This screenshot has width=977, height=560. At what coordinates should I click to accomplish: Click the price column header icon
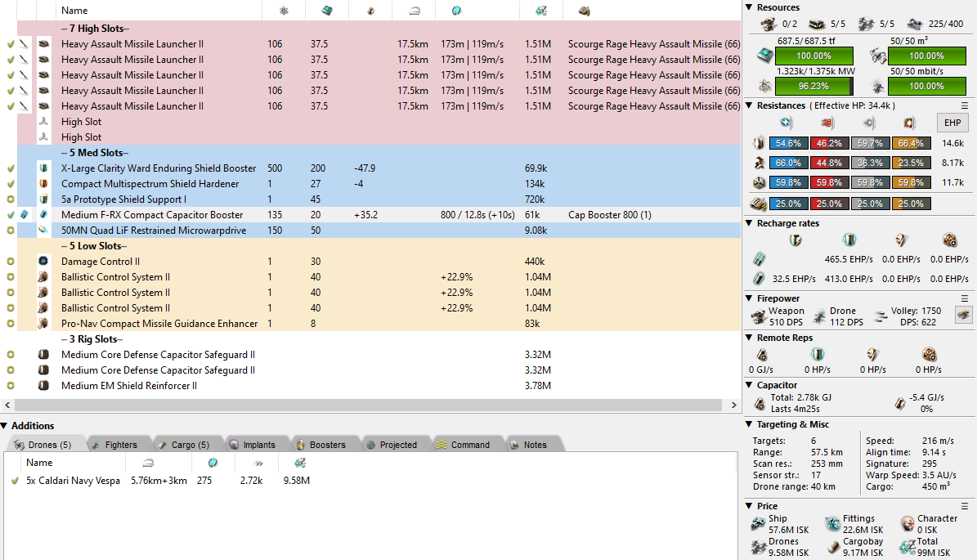click(541, 11)
